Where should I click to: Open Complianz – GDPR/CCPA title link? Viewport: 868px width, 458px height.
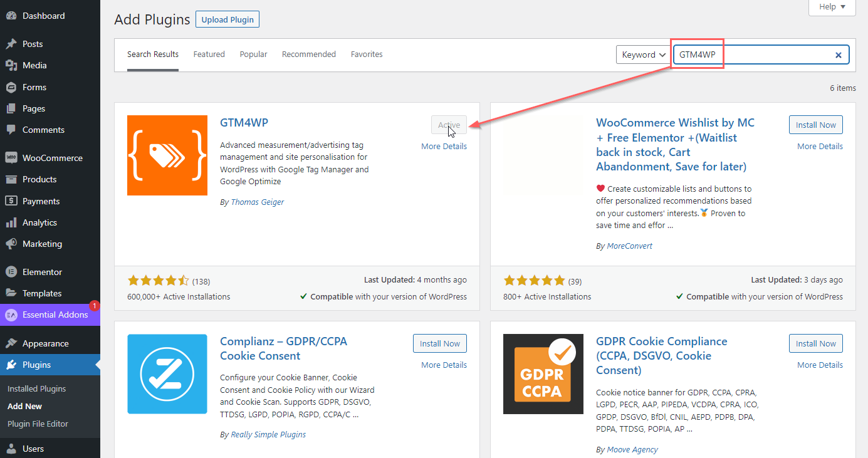point(283,348)
